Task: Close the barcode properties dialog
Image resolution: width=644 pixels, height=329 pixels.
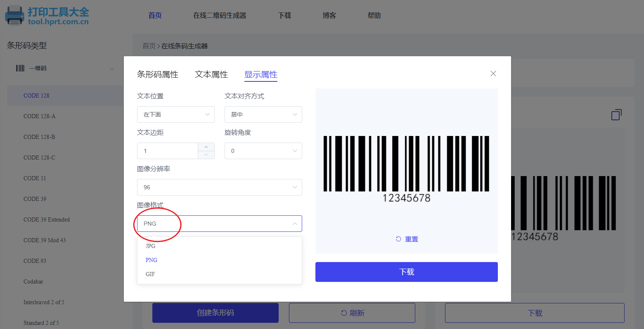Action: (493, 74)
